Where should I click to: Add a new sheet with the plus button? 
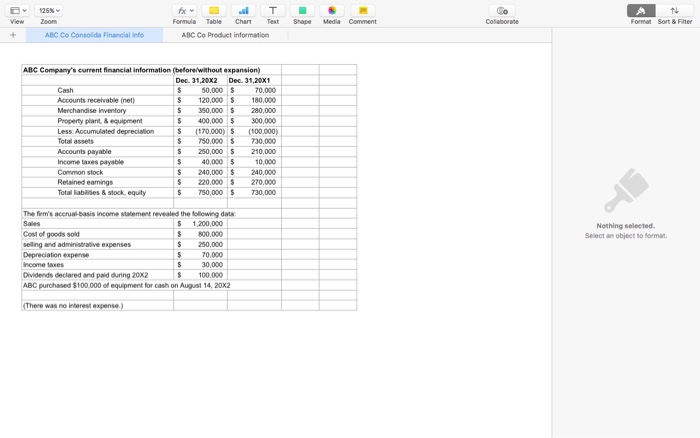[x=13, y=35]
